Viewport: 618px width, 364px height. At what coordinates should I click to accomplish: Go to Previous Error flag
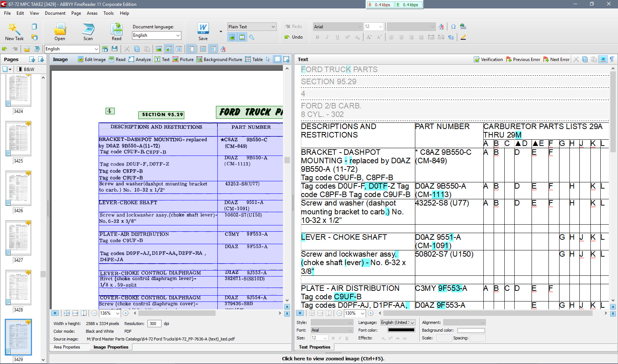click(x=523, y=59)
